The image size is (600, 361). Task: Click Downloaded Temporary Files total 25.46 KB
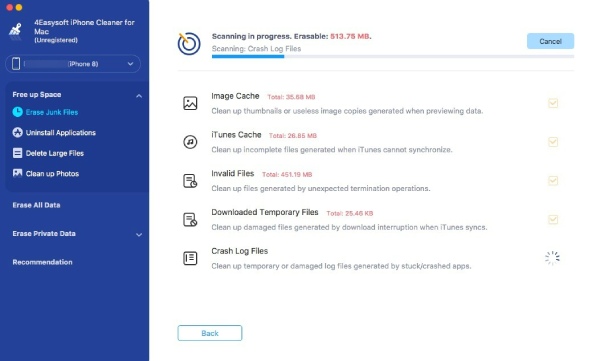coord(350,213)
